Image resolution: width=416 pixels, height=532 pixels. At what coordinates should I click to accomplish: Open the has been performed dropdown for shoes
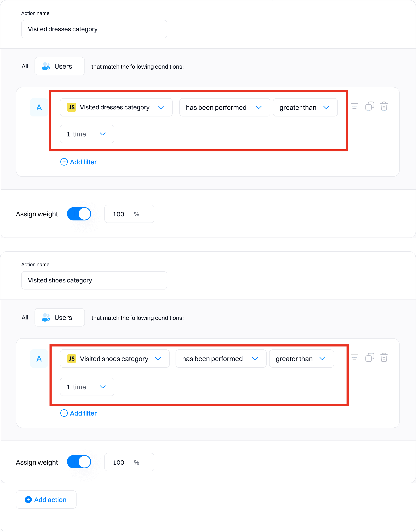[x=221, y=359]
